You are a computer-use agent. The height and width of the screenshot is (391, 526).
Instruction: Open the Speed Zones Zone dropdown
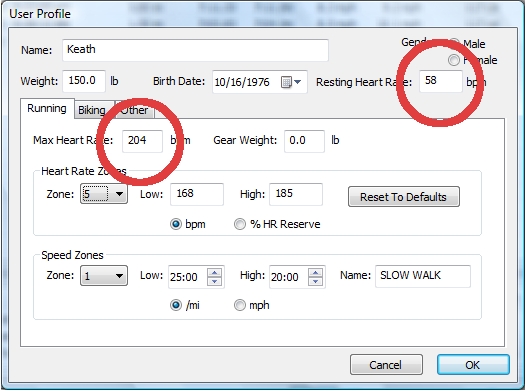104,276
